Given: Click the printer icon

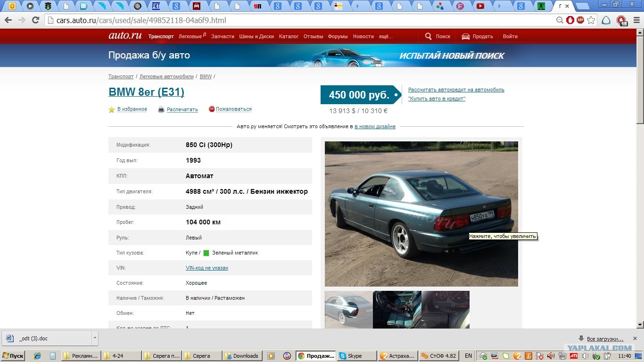Looking at the screenshot, I should [x=161, y=109].
